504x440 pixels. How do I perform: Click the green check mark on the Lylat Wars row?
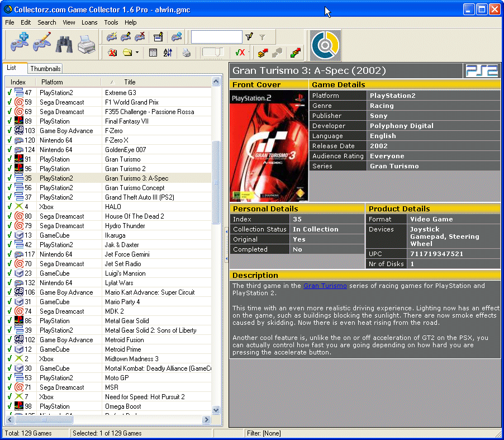[9, 283]
